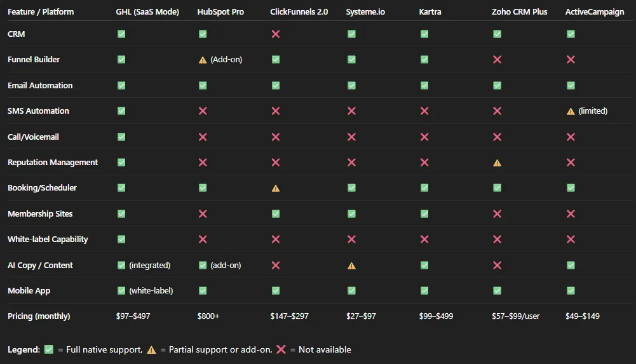The image size is (636, 364).
Task: Click the Reputation Management row label
Action: click(x=53, y=163)
